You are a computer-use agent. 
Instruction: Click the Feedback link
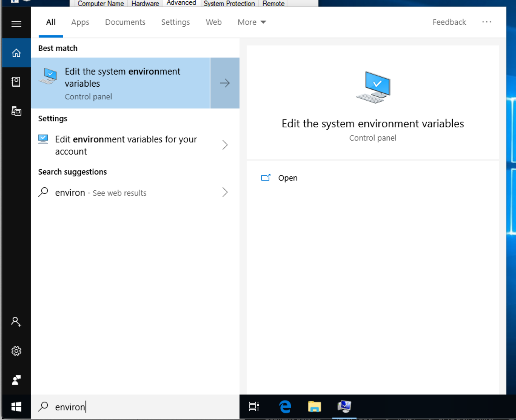coord(449,22)
